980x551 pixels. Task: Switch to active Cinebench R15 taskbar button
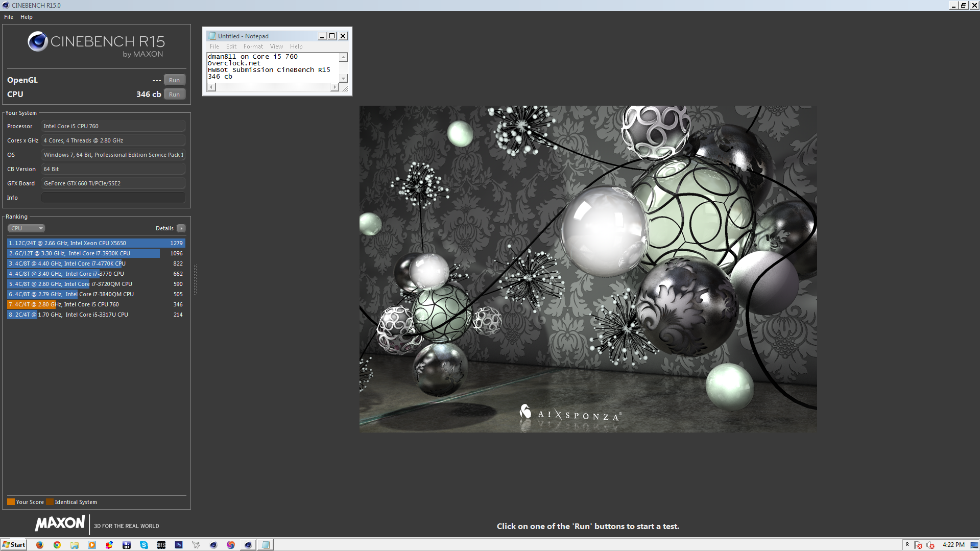(248, 545)
